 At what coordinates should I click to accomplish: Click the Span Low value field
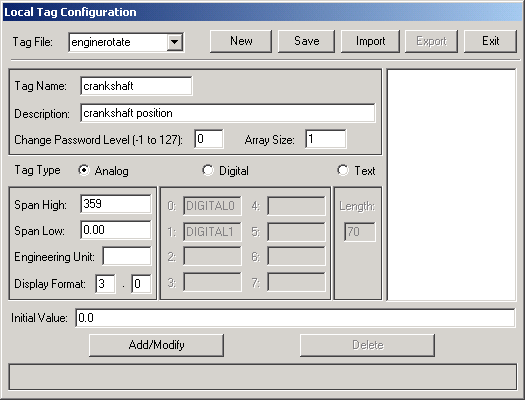click(116, 230)
